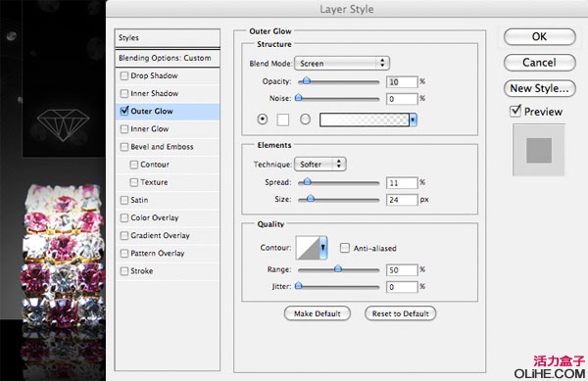Confirm with the OK button
Image resolution: width=588 pixels, height=381 pixels.
coord(540,36)
